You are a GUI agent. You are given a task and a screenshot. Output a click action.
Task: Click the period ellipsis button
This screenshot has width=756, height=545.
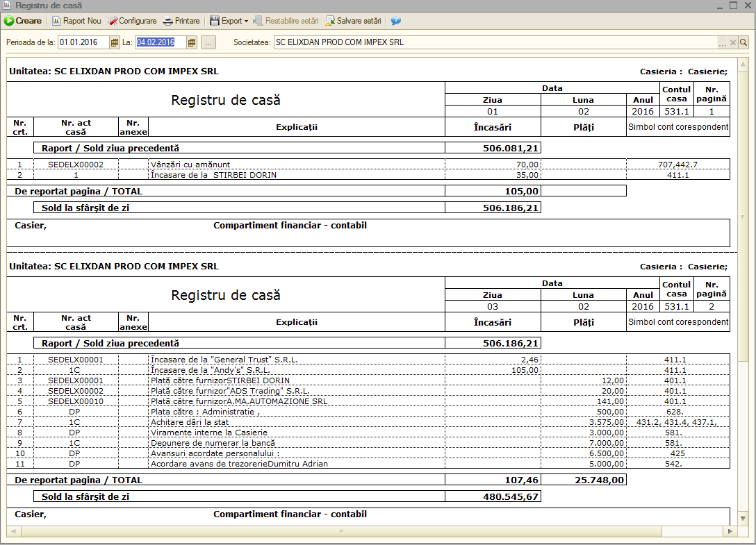[x=208, y=42]
